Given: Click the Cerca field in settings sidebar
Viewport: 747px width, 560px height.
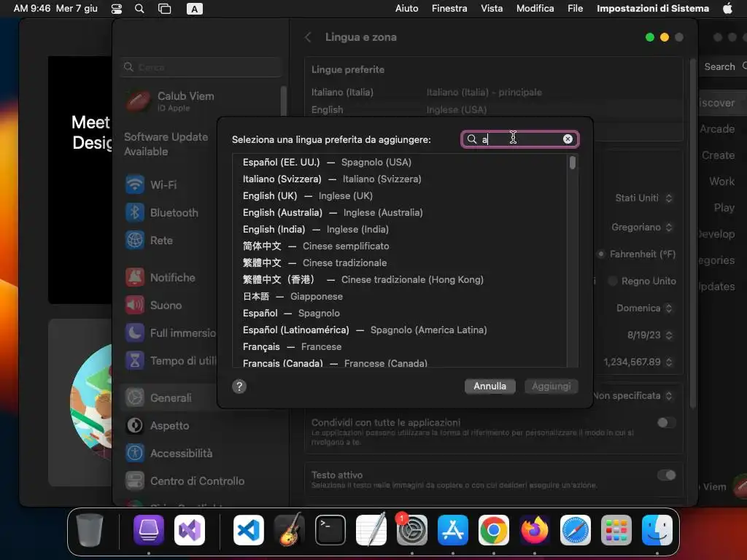Looking at the screenshot, I should pyautogui.click(x=201, y=67).
